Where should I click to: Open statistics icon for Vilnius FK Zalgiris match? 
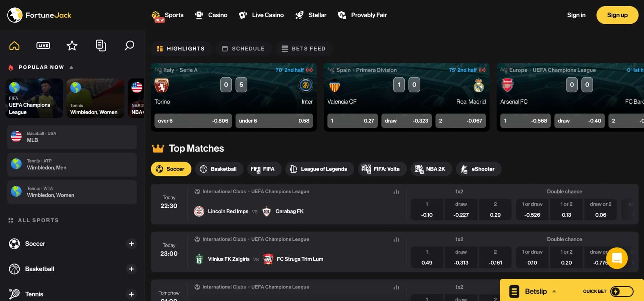pos(396,239)
